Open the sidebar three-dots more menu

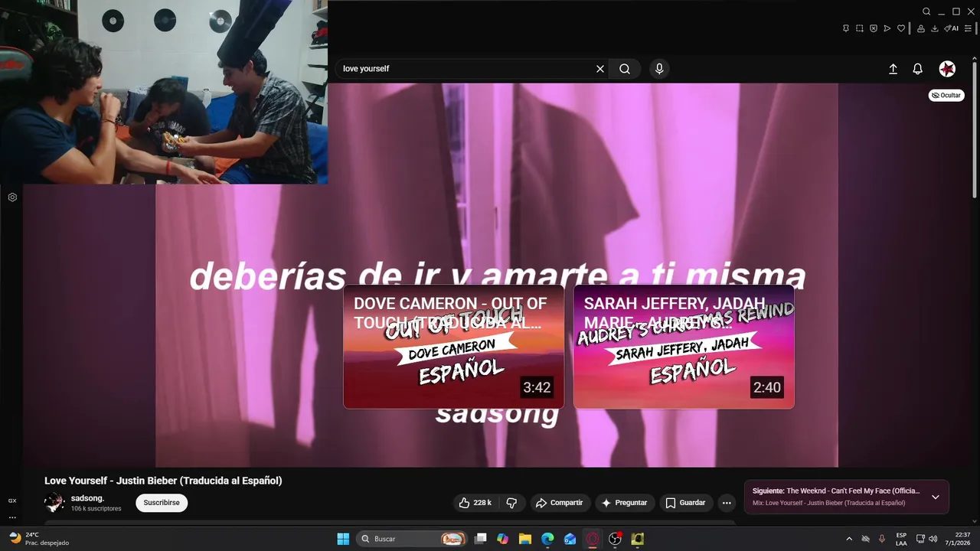coord(12,517)
